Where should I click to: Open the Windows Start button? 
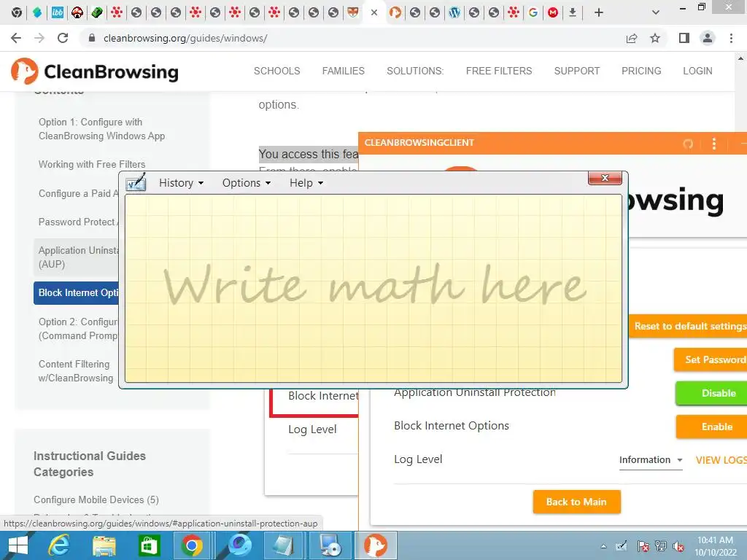click(18, 545)
